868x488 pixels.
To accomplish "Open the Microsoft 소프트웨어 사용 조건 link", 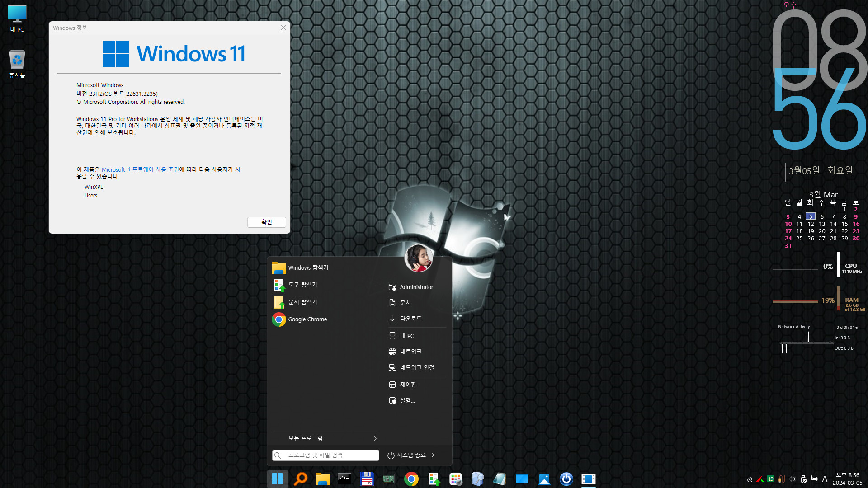I will click(x=140, y=169).
